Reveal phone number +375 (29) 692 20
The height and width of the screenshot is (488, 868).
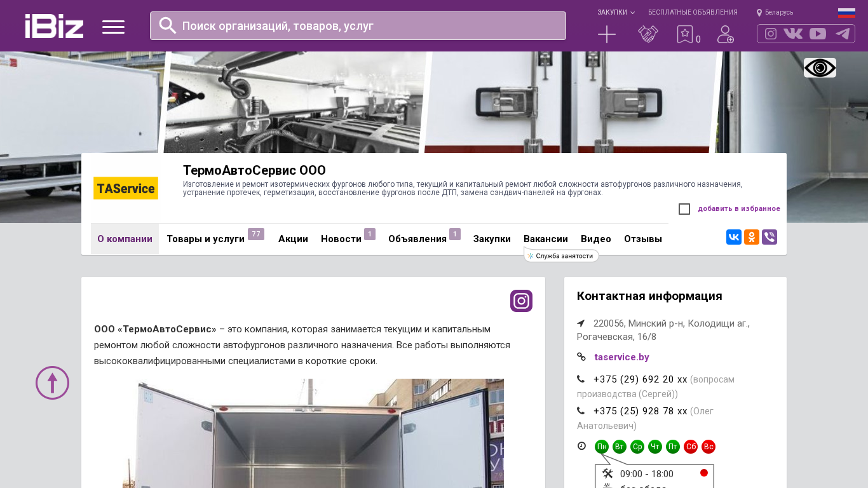(640, 379)
